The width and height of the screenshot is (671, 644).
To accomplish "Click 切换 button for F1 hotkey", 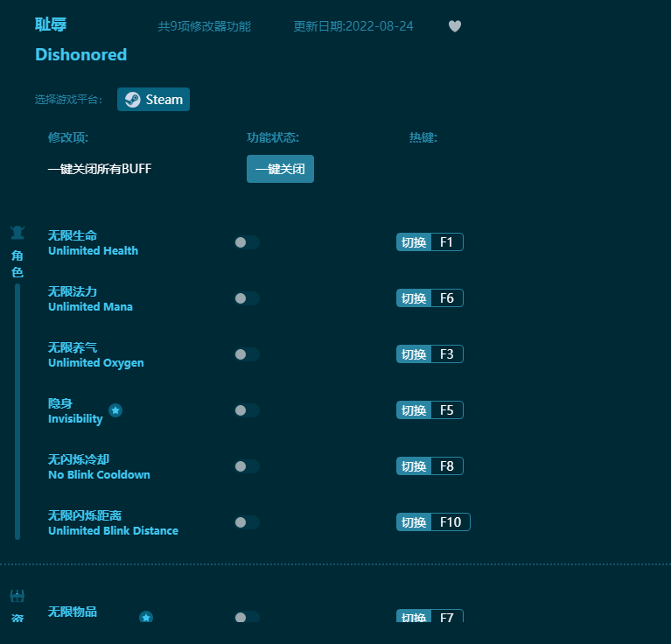I will [x=414, y=242].
